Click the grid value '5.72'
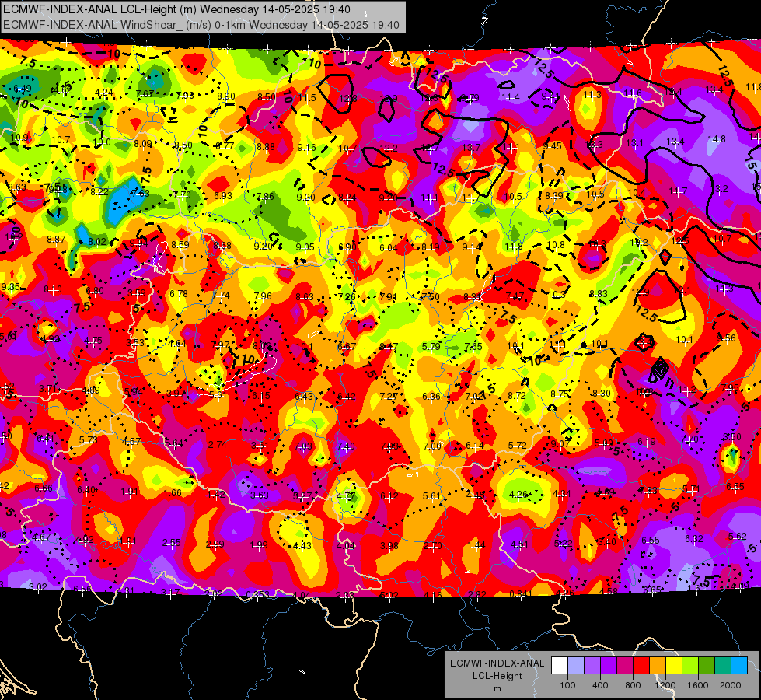This screenshot has height=700, width=761. 518,445
